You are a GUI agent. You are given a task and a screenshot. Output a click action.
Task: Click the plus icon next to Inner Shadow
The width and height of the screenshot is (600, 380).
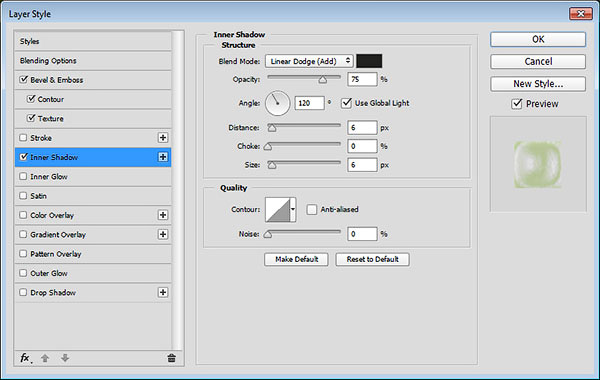(x=163, y=157)
